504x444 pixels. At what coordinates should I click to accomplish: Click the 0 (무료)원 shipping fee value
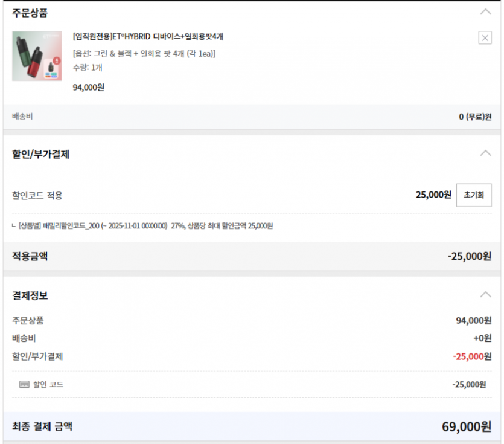[475, 117]
